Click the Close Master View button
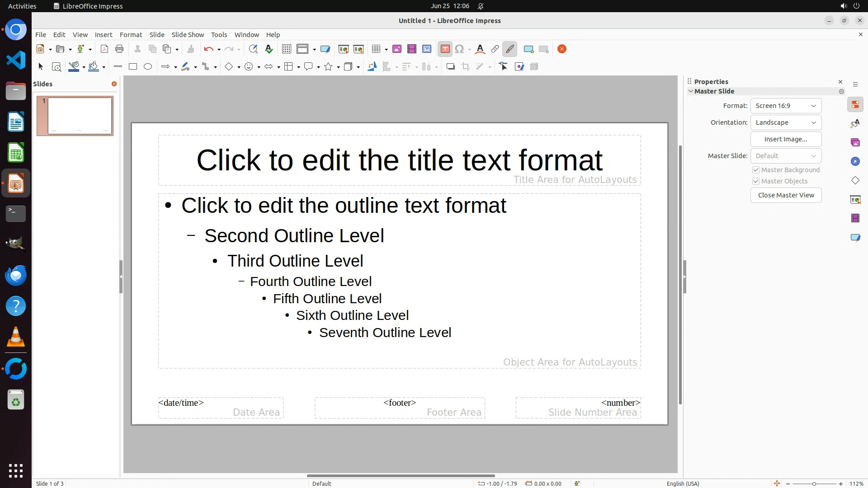The height and width of the screenshot is (488, 868). point(786,195)
